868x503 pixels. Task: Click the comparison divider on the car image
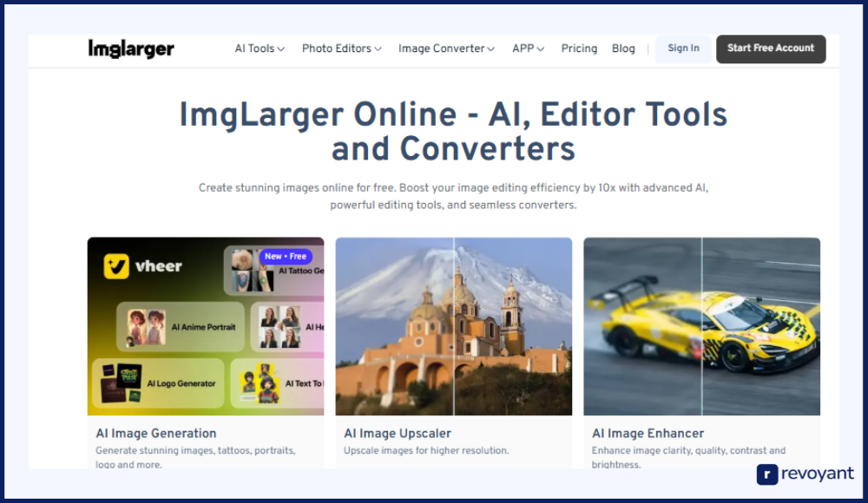[x=702, y=326]
